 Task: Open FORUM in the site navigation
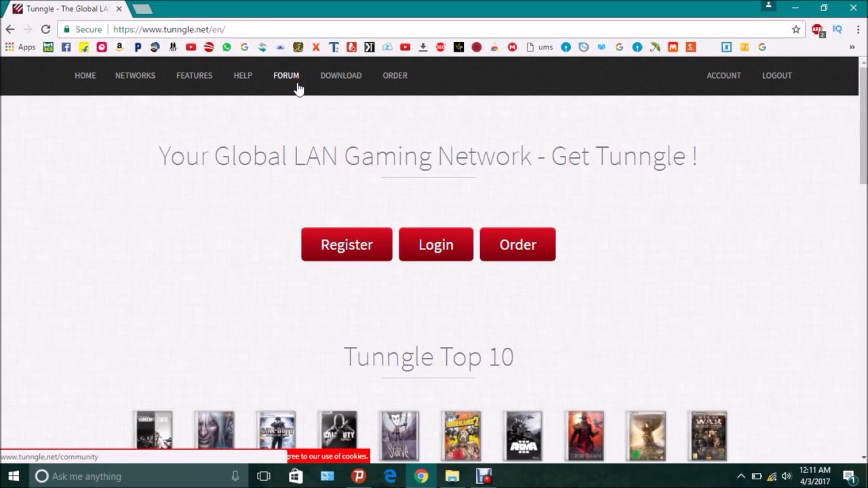[x=286, y=75]
